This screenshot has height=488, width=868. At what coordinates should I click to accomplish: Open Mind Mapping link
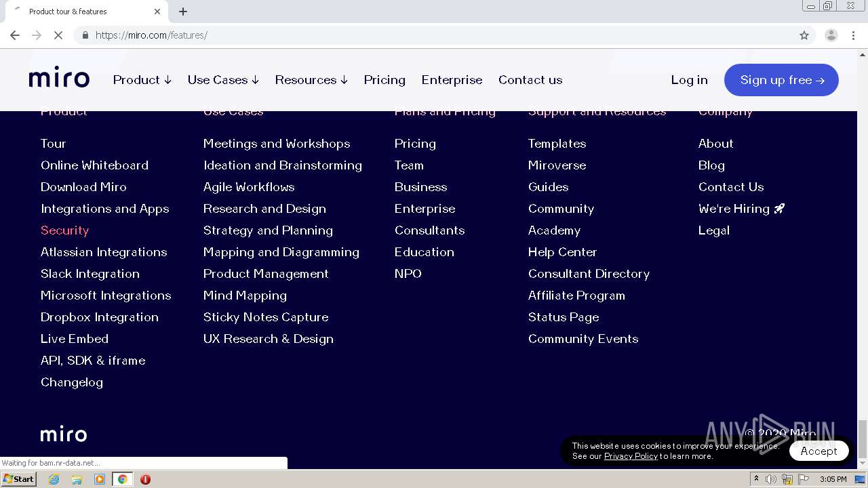245,296
